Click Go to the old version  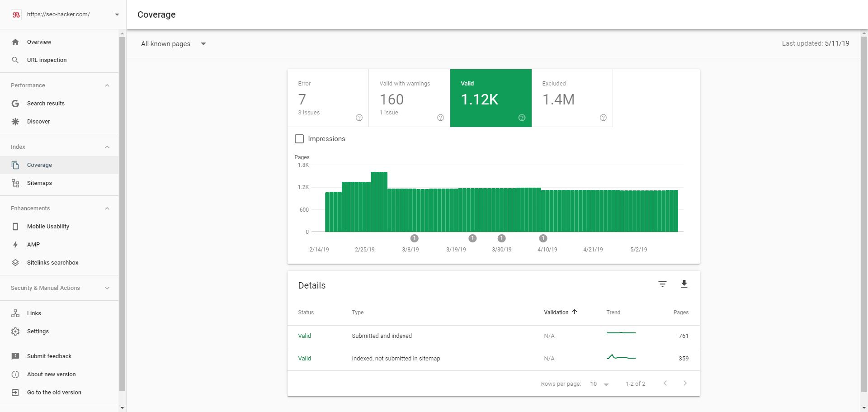[54, 393]
